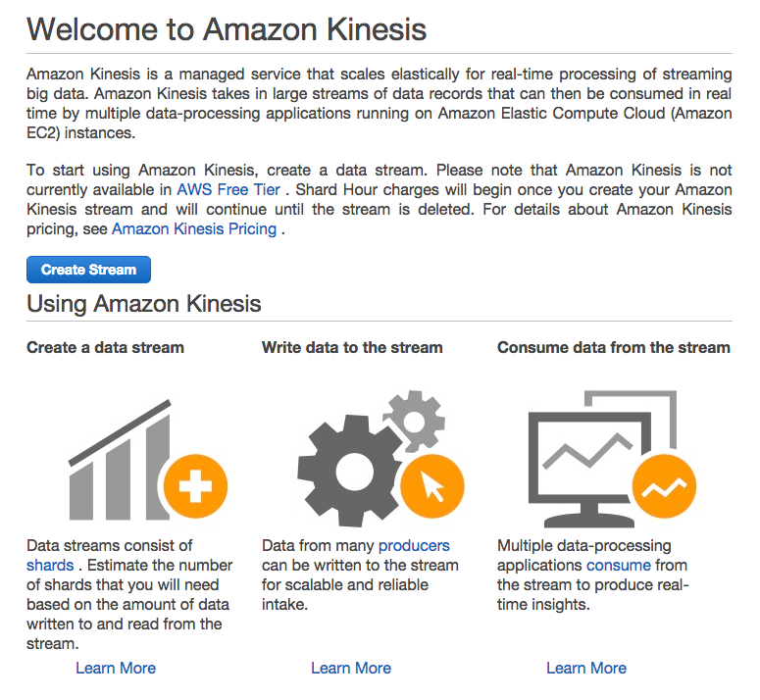Click the Consume data from the stream title
This screenshot has height=700, width=760.
pos(614,347)
